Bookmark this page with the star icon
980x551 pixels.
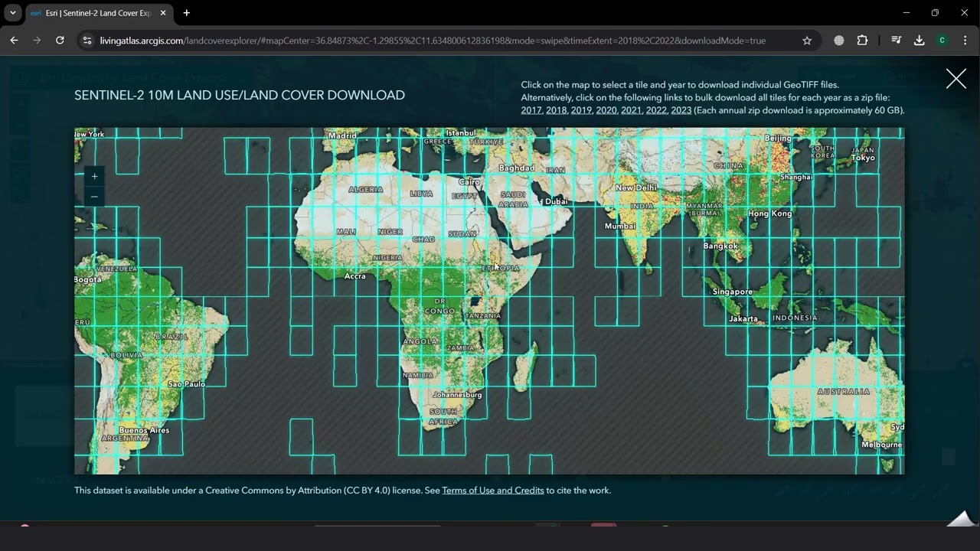coord(806,41)
